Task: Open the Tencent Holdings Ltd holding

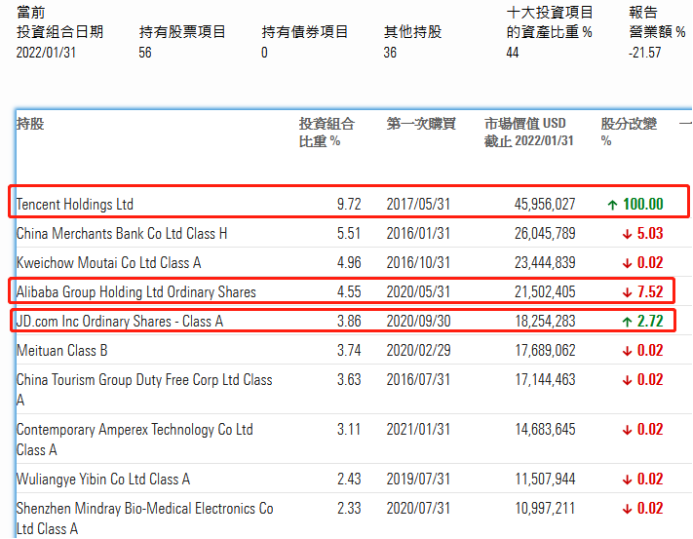Action: (x=75, y=204)
